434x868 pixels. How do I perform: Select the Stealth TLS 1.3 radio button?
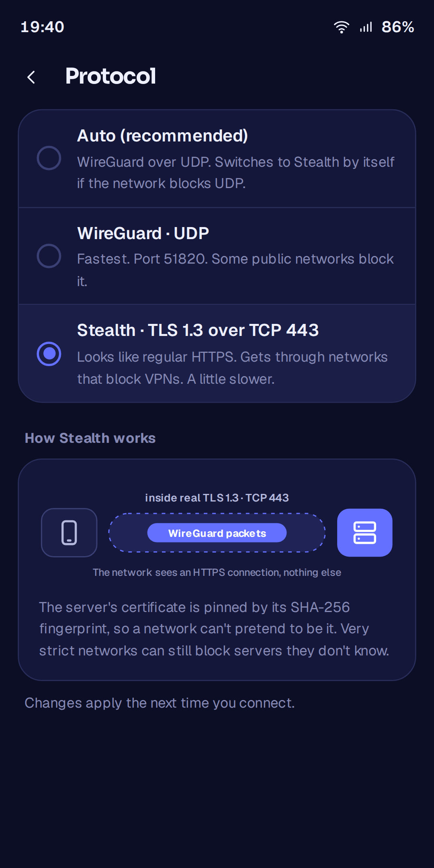coord(49,354)
